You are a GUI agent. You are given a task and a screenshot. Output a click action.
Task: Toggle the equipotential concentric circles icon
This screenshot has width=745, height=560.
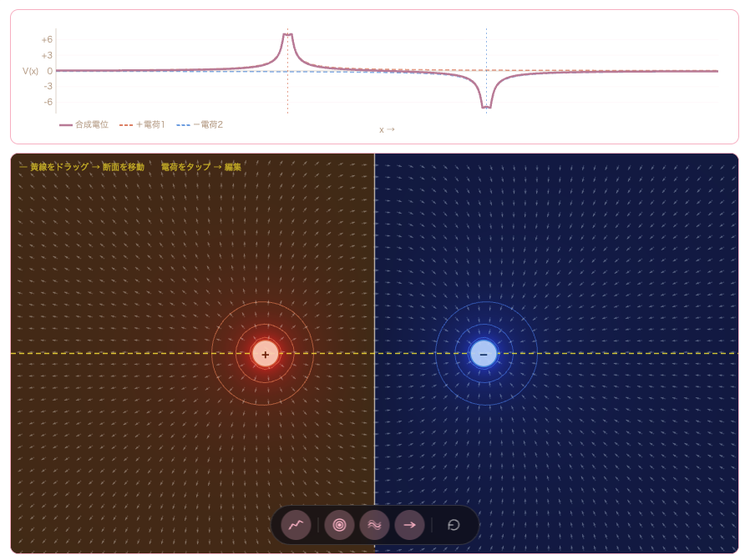pyautogui.click(x=339, y=525)
